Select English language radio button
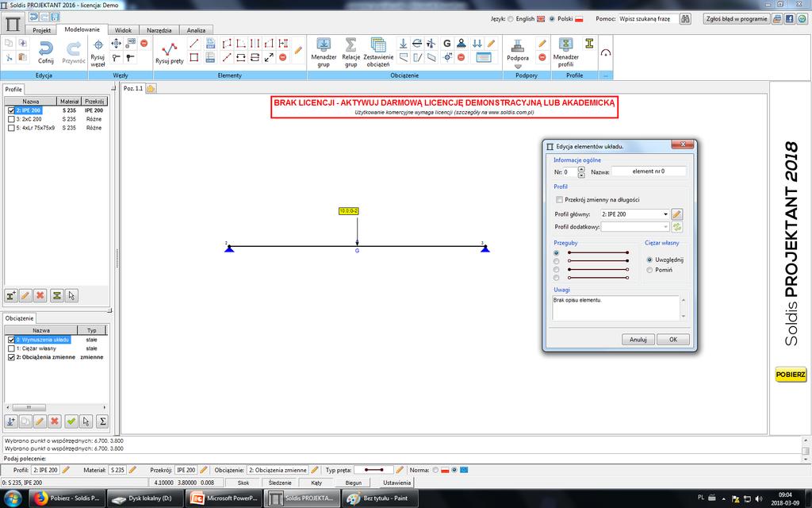812x508 pixels. pyautogui.click(x=510, y=19)
